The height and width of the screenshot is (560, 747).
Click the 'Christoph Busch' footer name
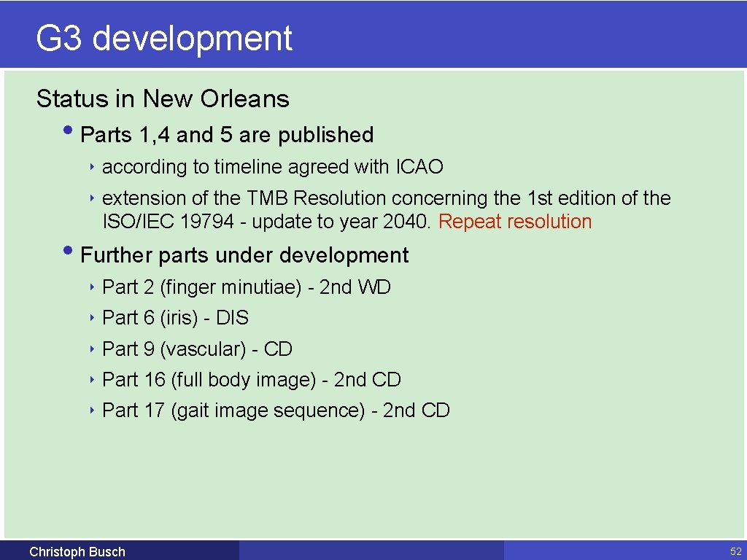[x=77, y=552]
